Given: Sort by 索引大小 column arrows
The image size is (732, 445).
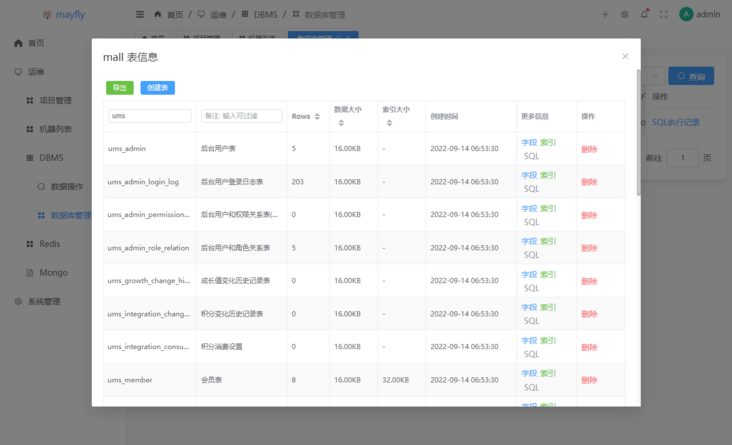Looking at the screenshot, I should pyautogui.click(x=388, y=123).
